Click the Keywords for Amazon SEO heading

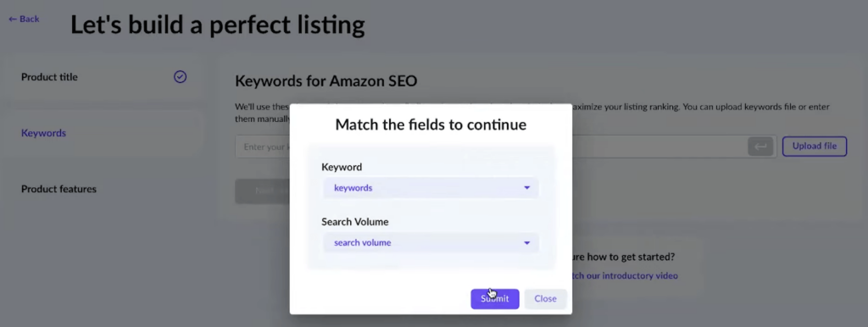[x=326, y=81]
